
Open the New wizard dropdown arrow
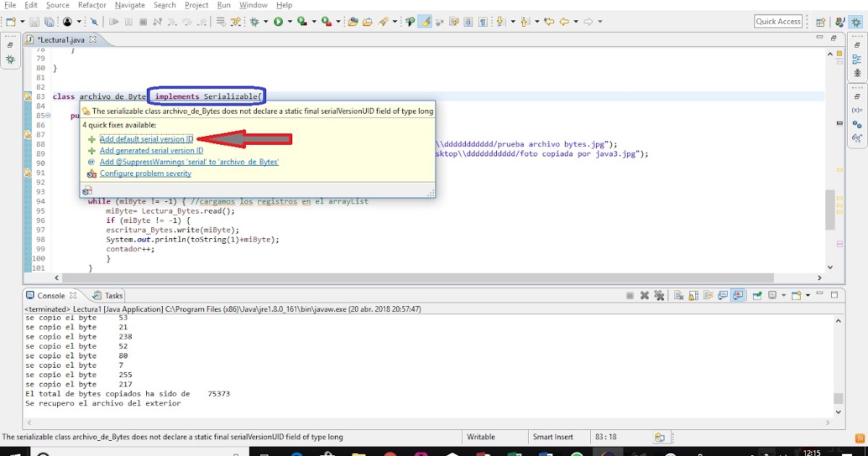click(22, 22)
